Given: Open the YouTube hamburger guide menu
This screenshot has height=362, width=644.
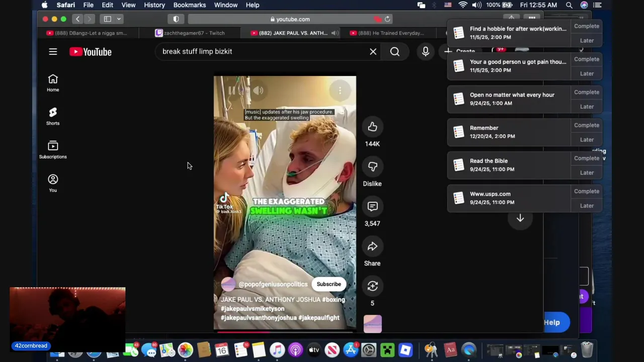Looking at the screenshot, I should click(53, 52).
